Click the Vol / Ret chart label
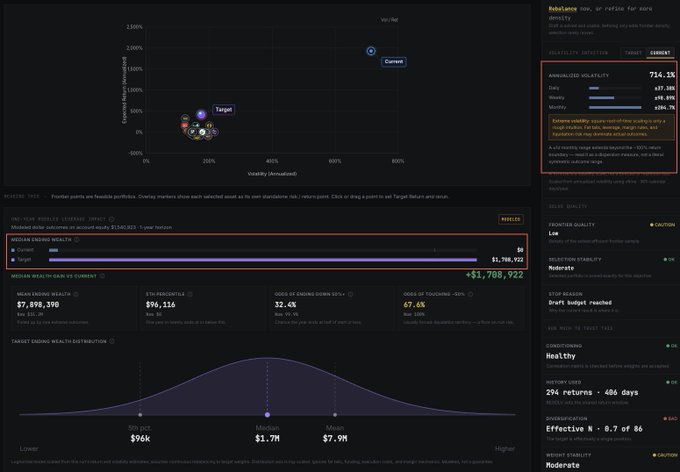 [389, 20]
